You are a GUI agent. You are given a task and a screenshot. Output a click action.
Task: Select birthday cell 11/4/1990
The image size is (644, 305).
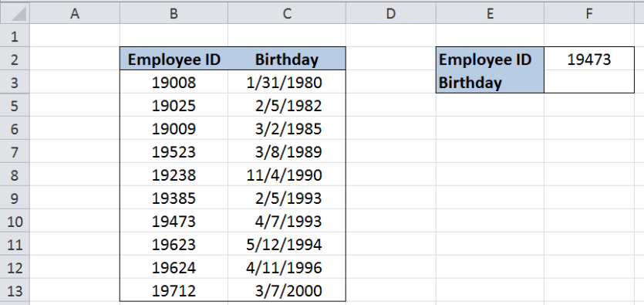287,175
